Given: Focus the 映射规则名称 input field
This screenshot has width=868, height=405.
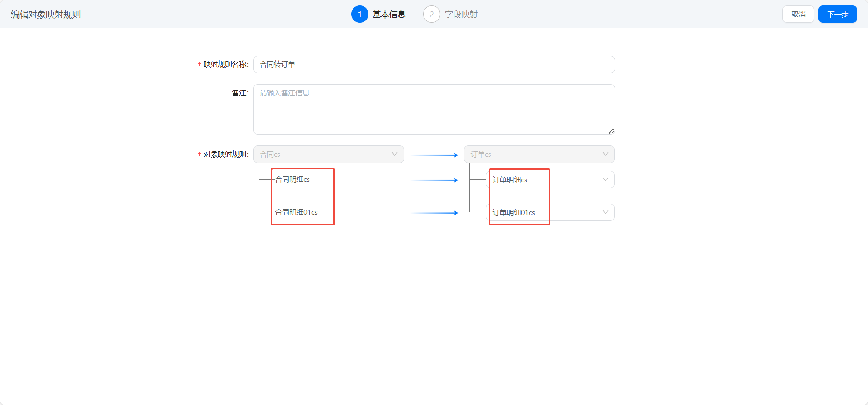Looking at the screenshot, I should [434, 65].
